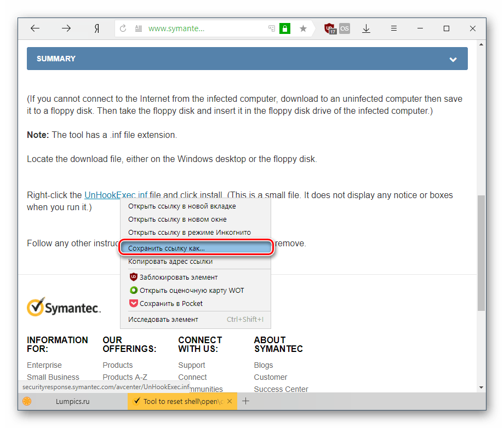Expand the SUMMARY section chevron

453,59
